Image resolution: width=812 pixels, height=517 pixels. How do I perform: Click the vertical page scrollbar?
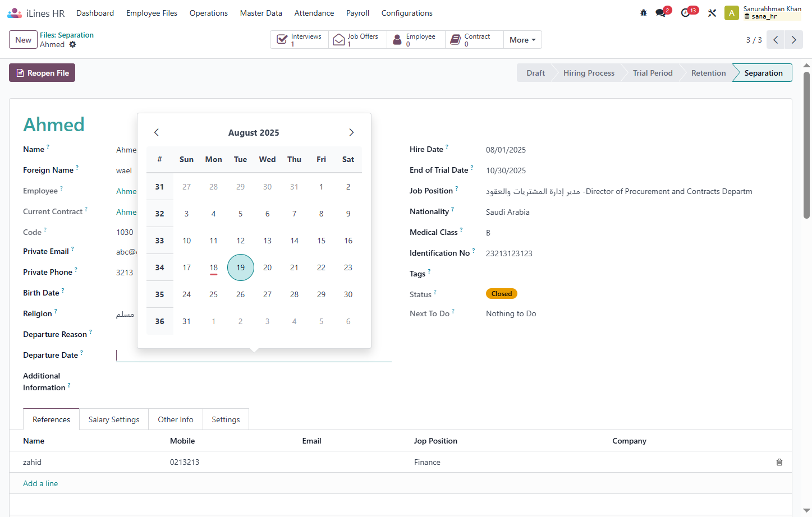tap(807, 144)
